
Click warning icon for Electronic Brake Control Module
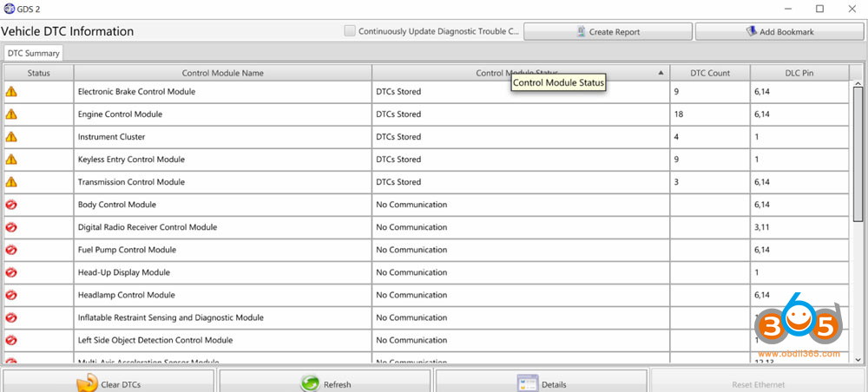pyautogui.click(x=11, y=91)
